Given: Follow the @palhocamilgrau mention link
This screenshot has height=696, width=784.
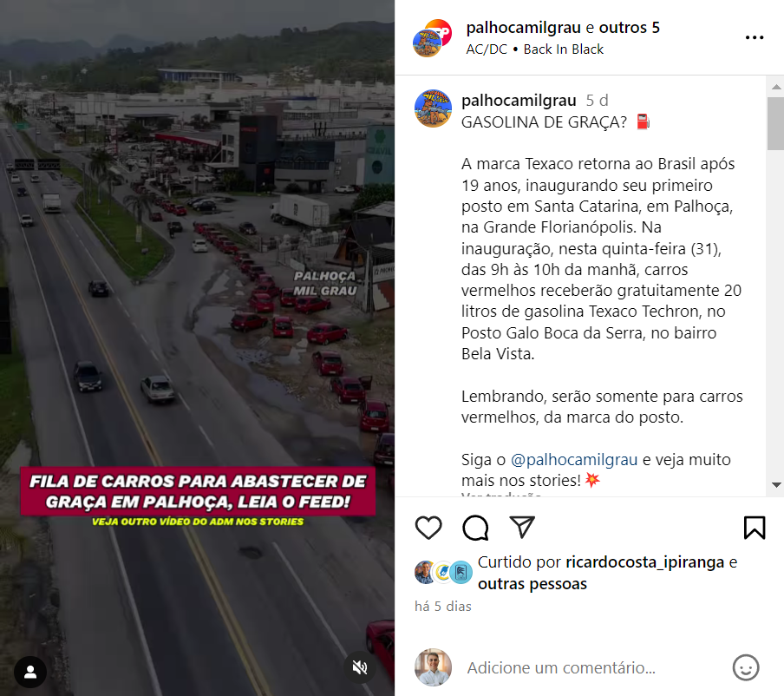Looking at the screenshot, I should 574,459.
